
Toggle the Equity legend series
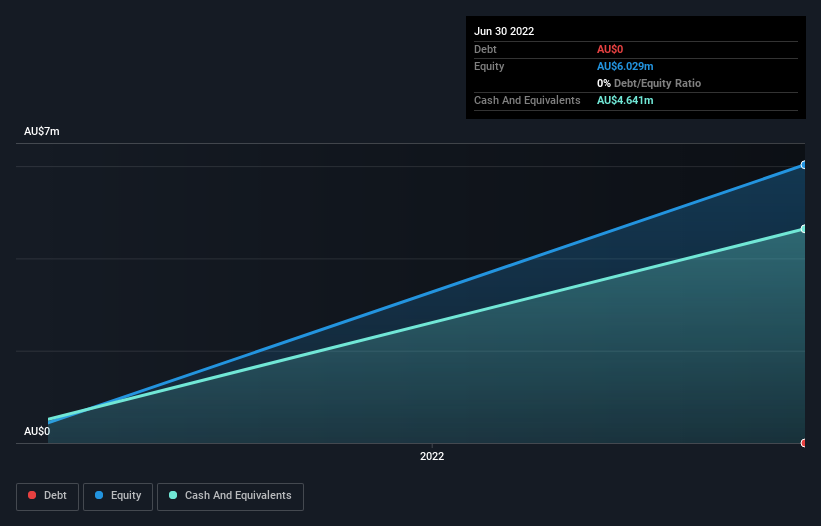[x=118, y=496]
